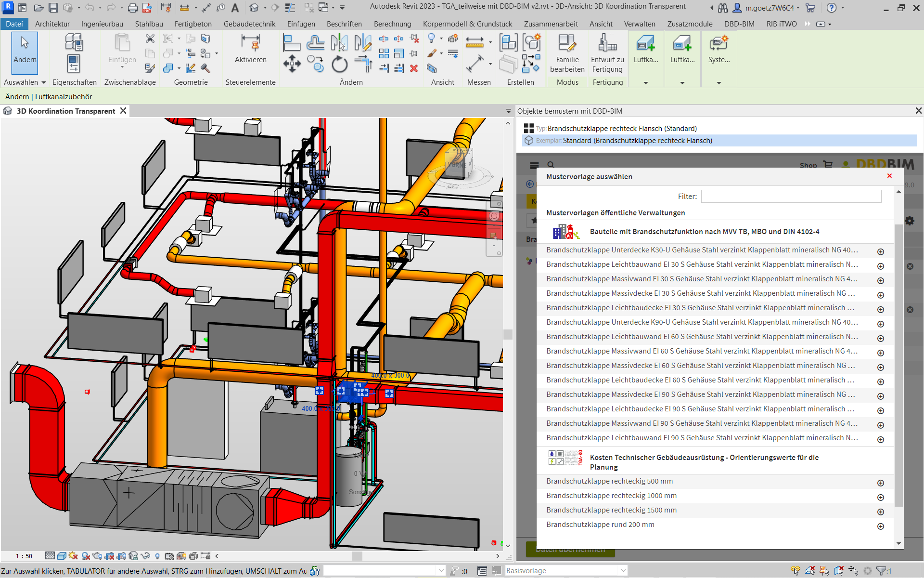Click Entwurf zu Fertigung tool
The width and height of the screenshot is (924, 578).
click(x=607, y=53)
